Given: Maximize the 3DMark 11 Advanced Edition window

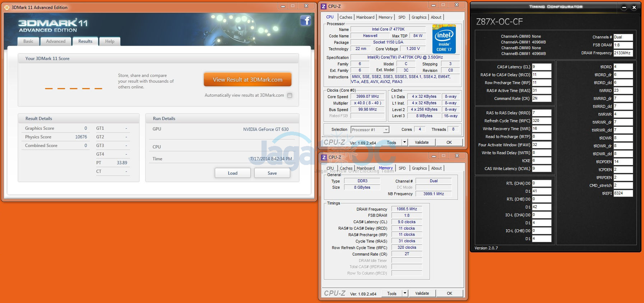Looking at the screenshot, I should [x=293, y=6].
